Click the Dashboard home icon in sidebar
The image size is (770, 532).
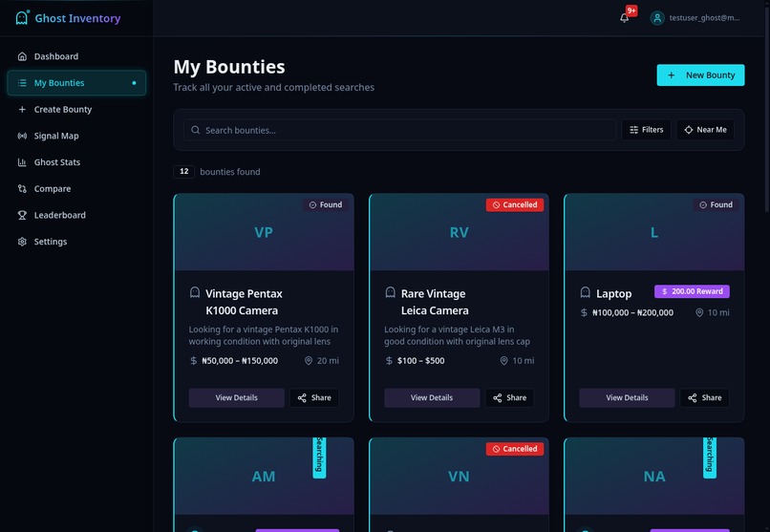[22, 56]
